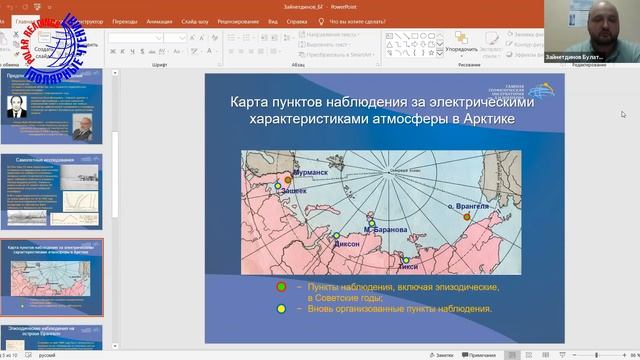This screenshot has width=640, height=360.
Task: Click Format Painter brush icon
Action: point(16,53)
